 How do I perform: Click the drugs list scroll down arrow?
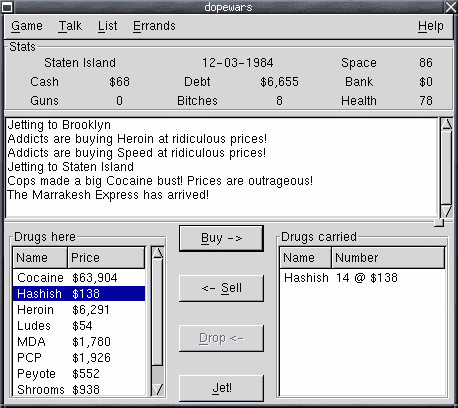coord(158,389)
